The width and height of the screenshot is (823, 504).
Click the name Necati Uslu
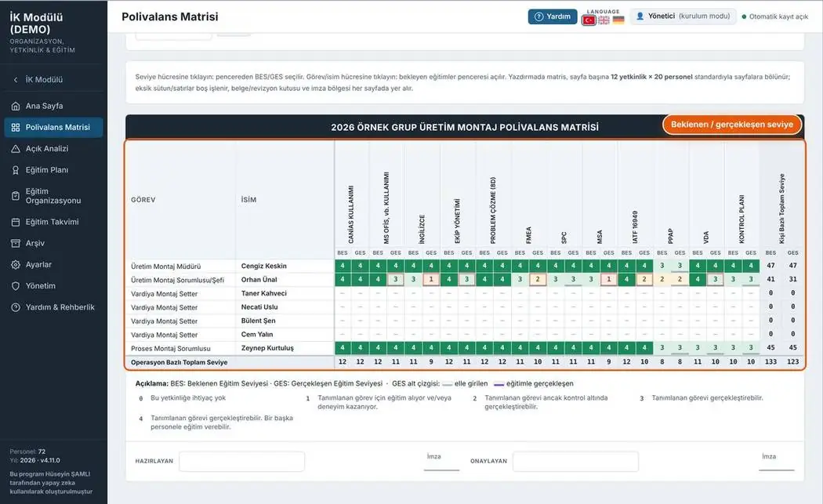(259, 307)
